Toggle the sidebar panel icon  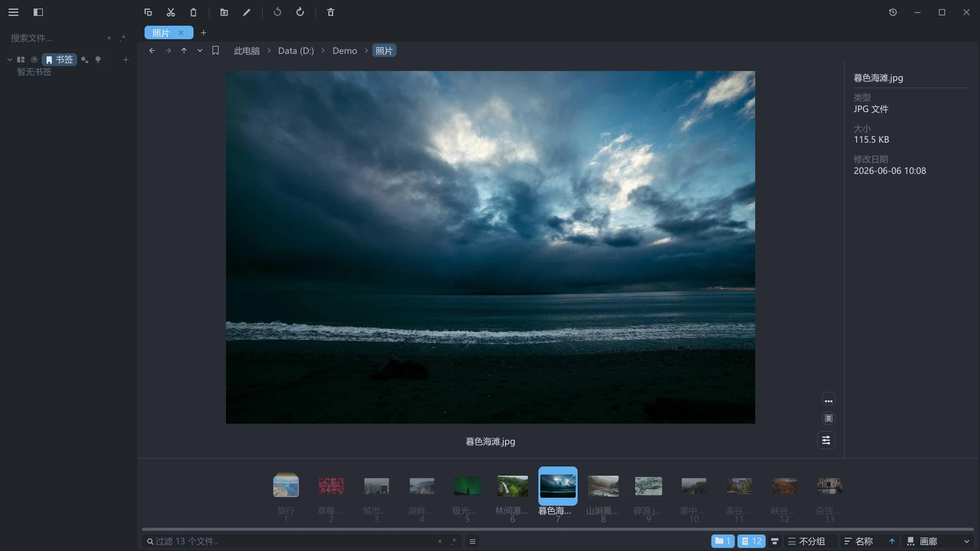click(38, 12)
